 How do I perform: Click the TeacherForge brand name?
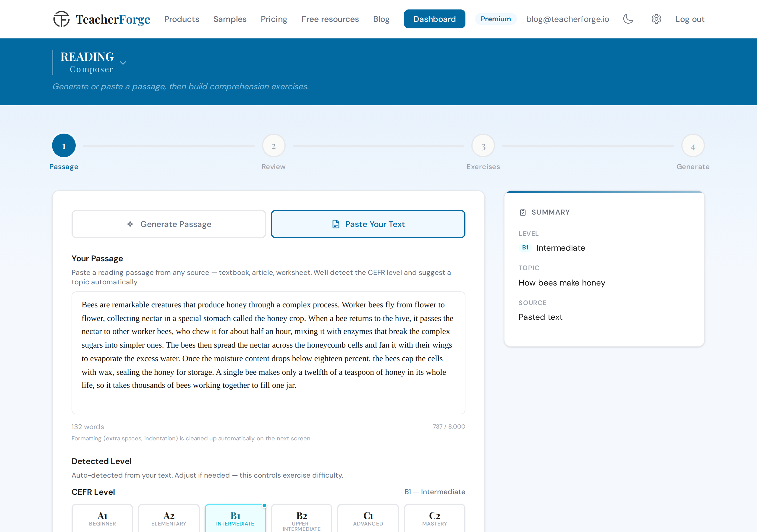113,20
